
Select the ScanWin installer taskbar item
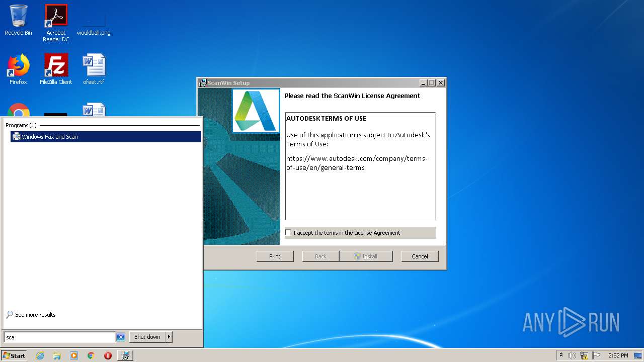[x=125, y=355]
